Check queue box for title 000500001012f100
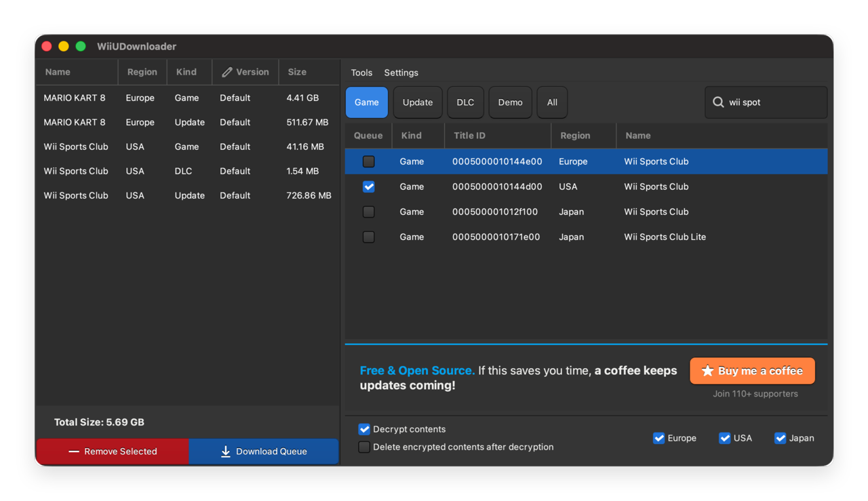The width and height of the screenshot is (868, 501). point(369,212)
